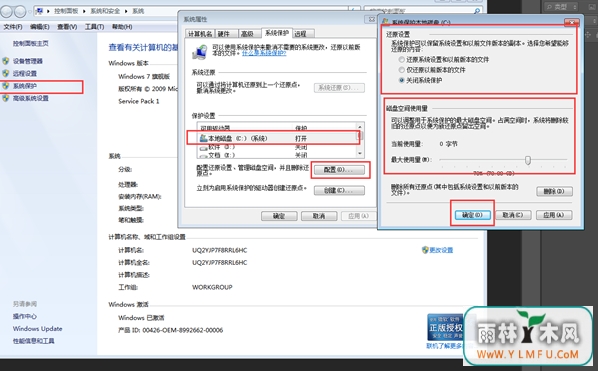Open the 控制面板主页 link
The image size is (598, 371).
click(31, 43)
